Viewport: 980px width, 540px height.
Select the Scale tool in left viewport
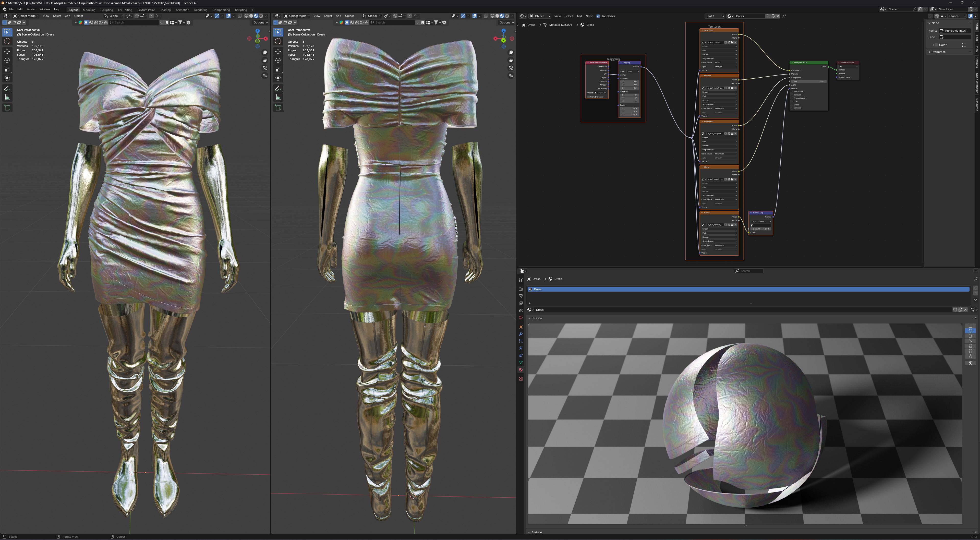pos(7,69)
